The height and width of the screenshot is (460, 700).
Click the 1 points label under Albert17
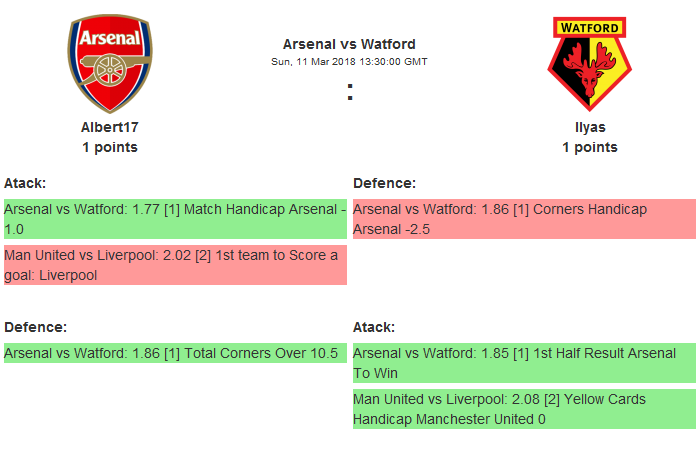coord(110,147)
